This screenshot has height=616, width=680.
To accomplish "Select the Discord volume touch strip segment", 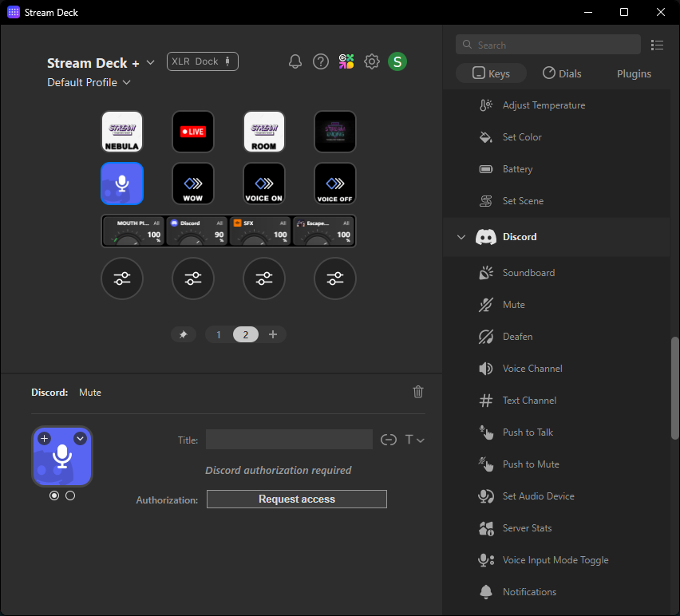I will 197,231.
